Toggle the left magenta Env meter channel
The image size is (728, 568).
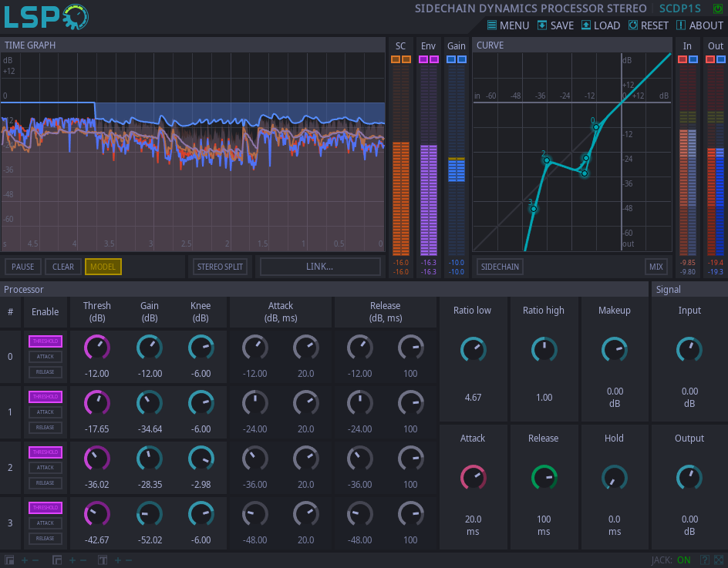pos(423,59)
